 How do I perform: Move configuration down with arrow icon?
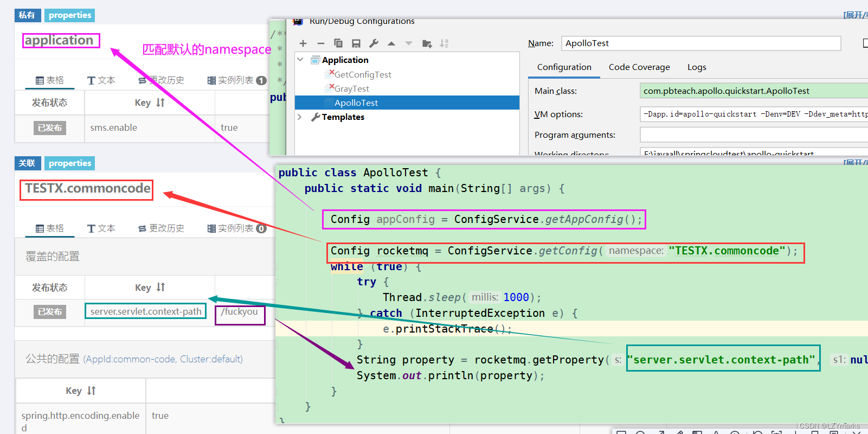click(x=409, y=43)
